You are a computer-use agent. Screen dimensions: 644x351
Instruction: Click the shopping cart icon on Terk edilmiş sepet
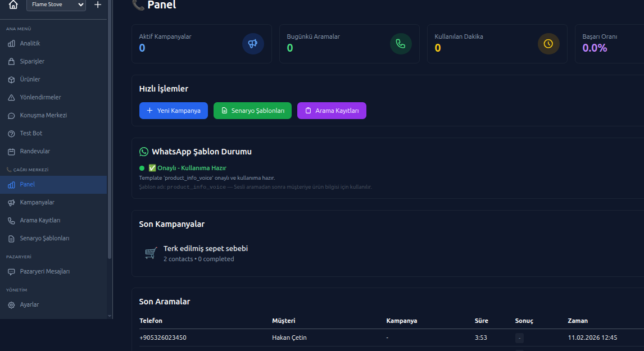coord(150,253)
